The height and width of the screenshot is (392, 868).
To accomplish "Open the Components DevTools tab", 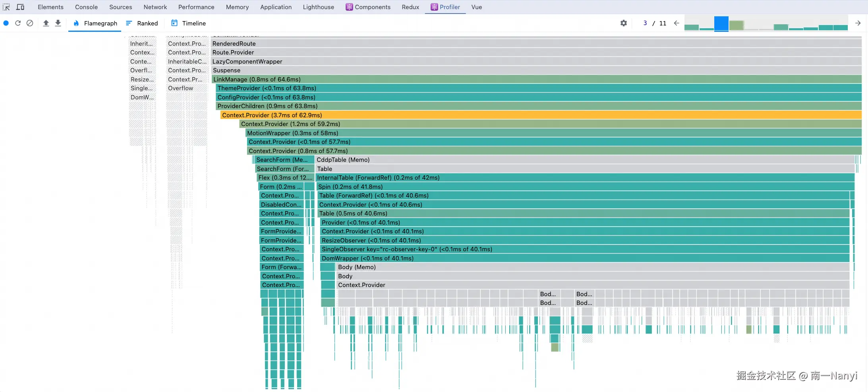I will pyautogui.click(x=368, y=7).
